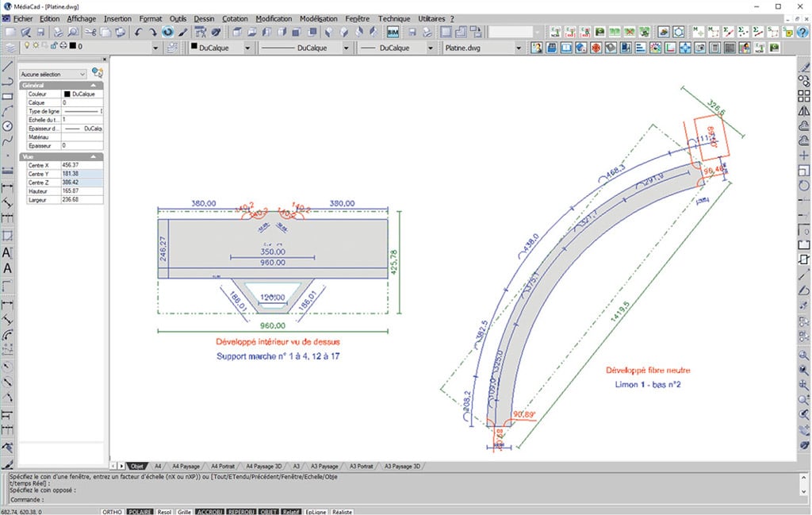The width and height of the screenshot is (812, 515).
Task: Click the Save icon in the toolbar
Action: point(40,33)
